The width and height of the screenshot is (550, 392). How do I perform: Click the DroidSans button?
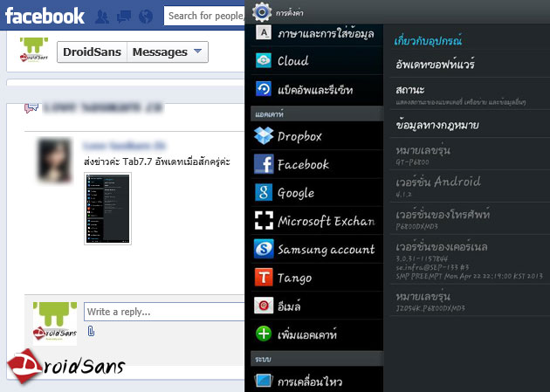[92, 52]
